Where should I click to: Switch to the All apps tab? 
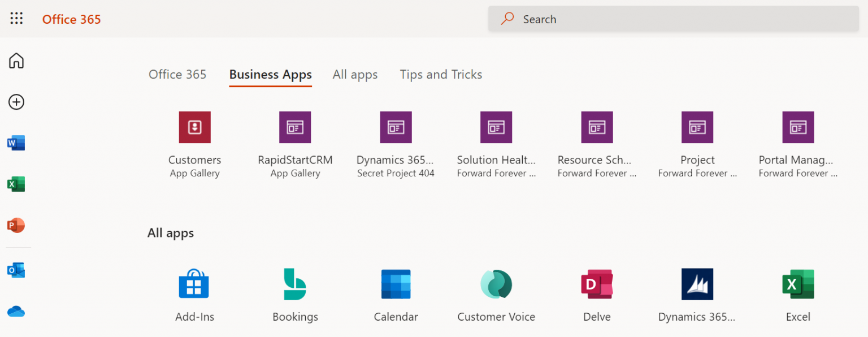point(355,75)
